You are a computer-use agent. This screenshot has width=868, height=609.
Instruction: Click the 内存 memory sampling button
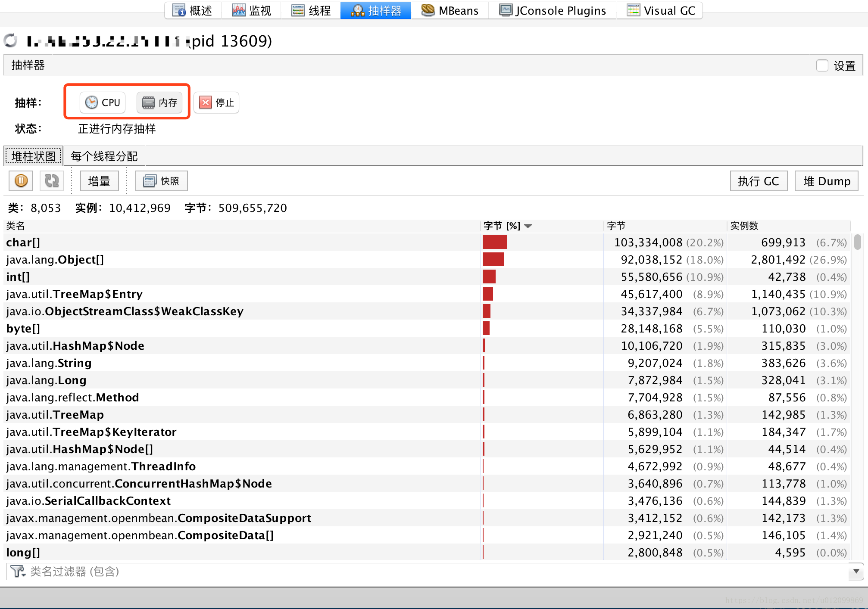click(x=159, y=103)
